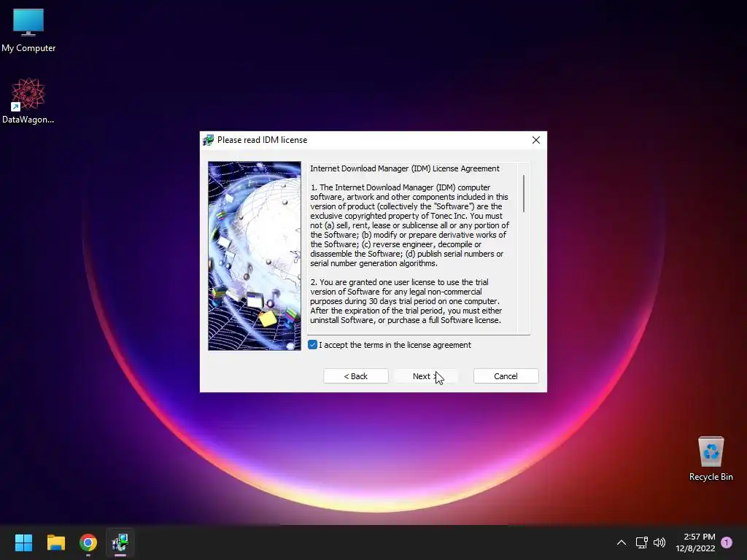The height and width of the screenshot is (560, 747).
Task: Click the 'Internet Download Manager (IDM) License Agreement' heading
Action: click(405, 168)
